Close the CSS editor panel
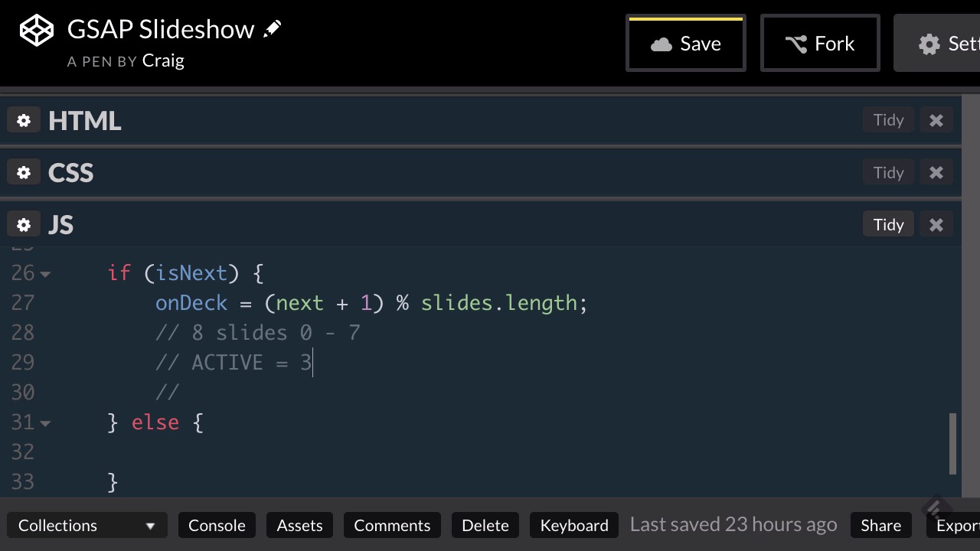 pyautogui.click(x=936, y=172)
